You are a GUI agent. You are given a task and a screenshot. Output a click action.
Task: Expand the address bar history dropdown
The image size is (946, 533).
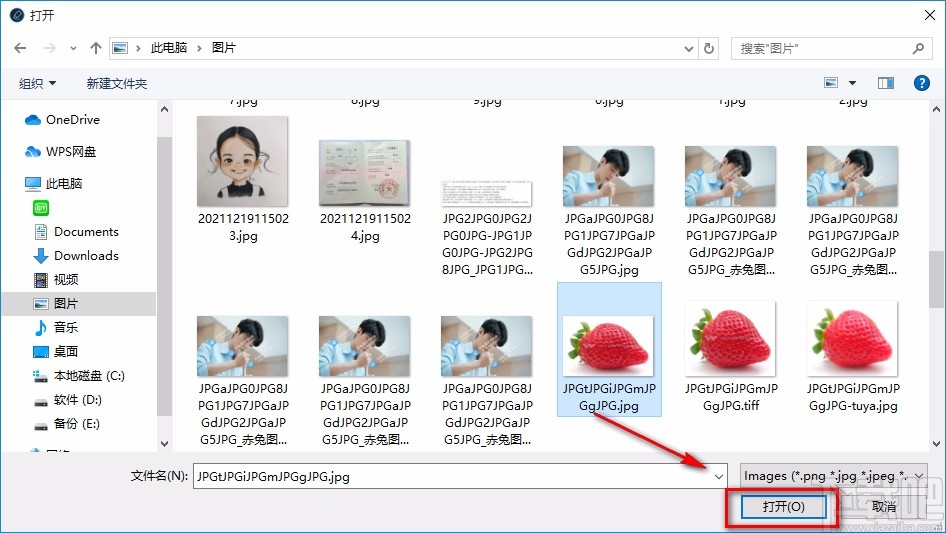[688, 49]
